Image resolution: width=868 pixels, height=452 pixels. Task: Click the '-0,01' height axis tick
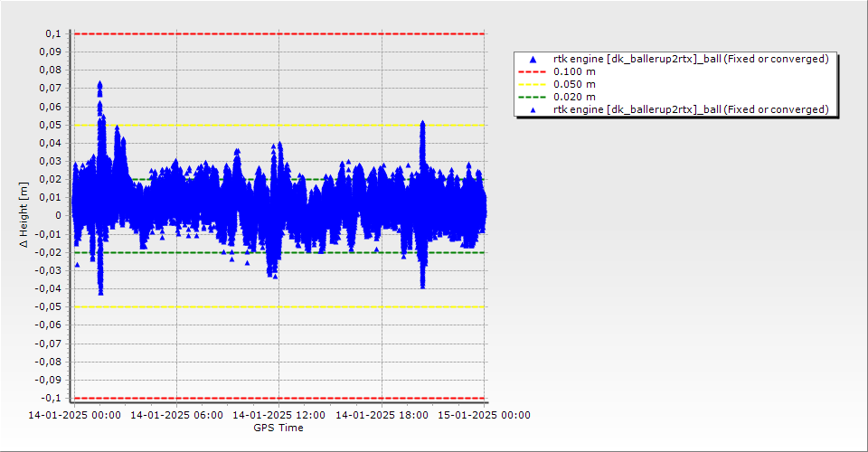49,234
